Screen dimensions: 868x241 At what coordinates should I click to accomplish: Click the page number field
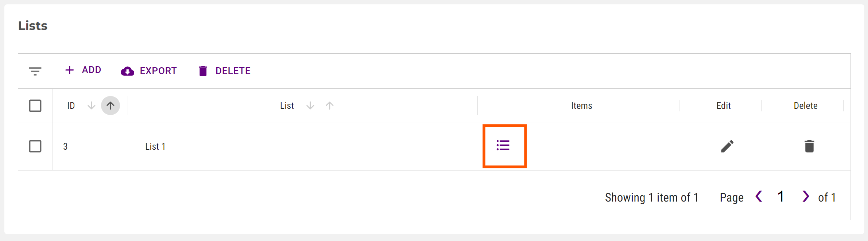click(781, 197)
